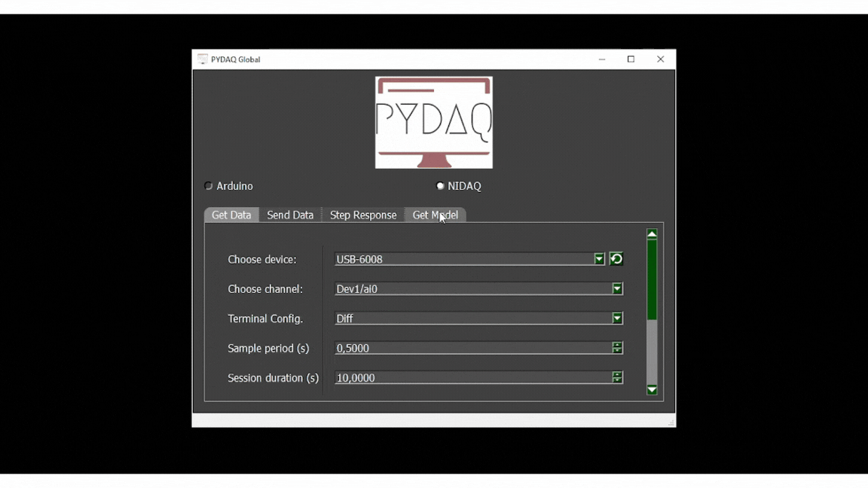
Task: Expand the Choose channel dropdown
Action: coord(617,289)
